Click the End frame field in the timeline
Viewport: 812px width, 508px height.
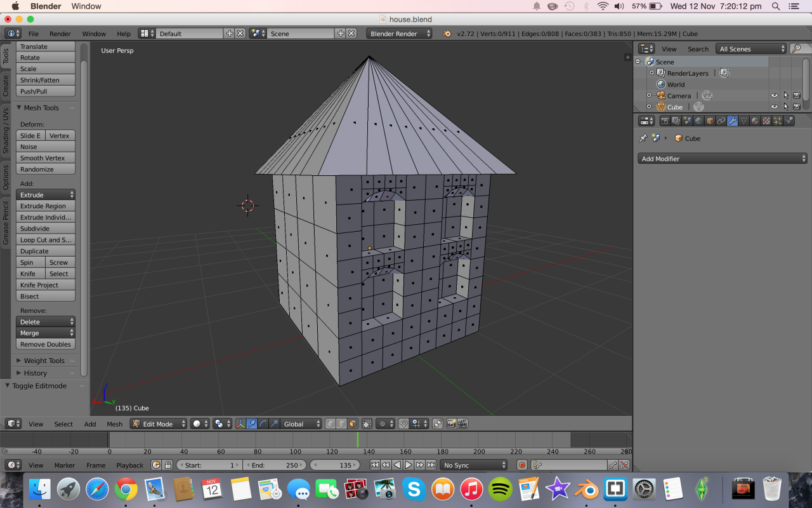(275, 464)
